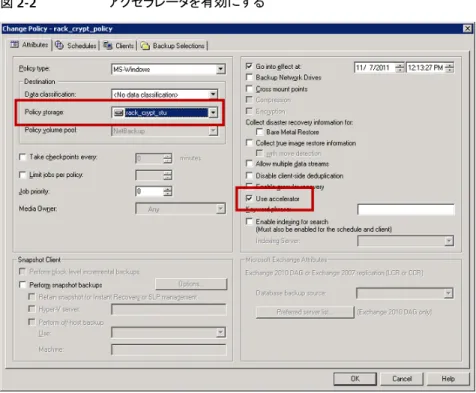Open the Policy volume pool dropdown
The width and height of the screenshot is (476, 393).
coord(213,131)
